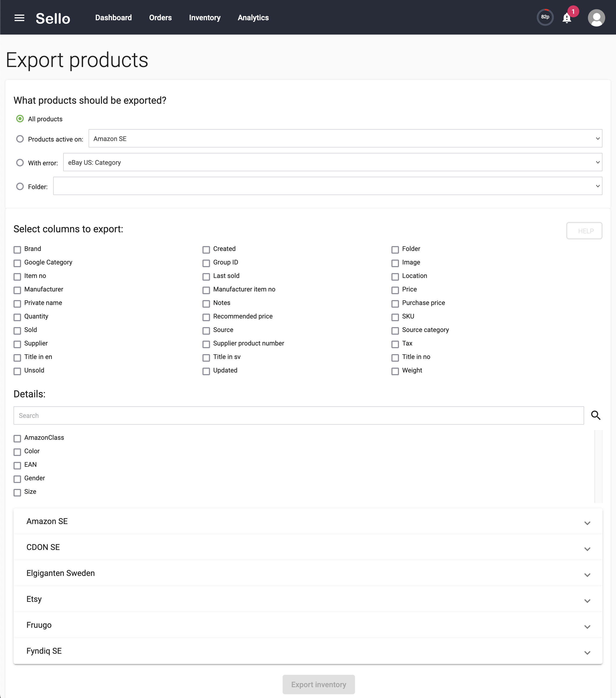Go to the Inventory menu

205,18
